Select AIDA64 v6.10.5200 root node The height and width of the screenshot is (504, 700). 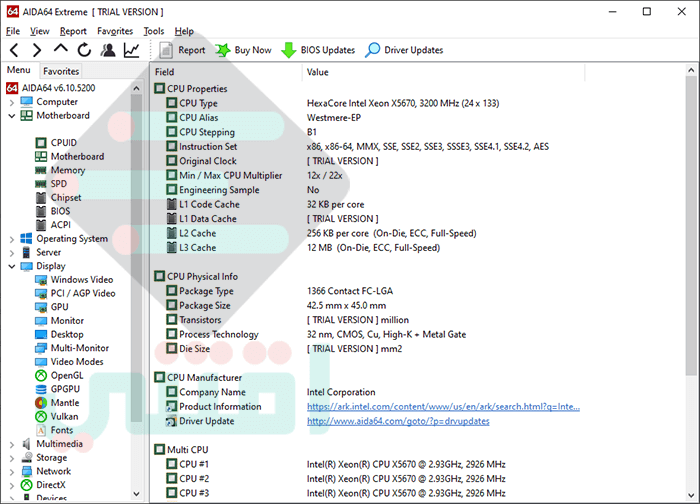pos(51,88)
